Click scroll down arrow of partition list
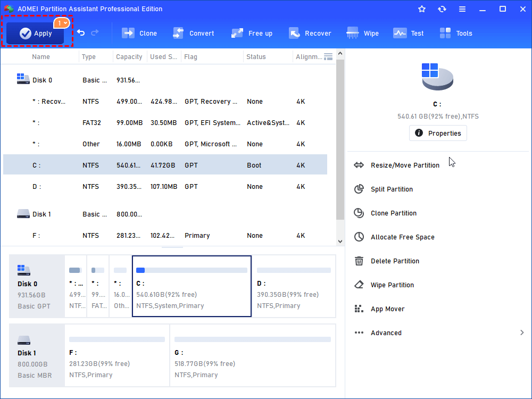 coord(340,242)
